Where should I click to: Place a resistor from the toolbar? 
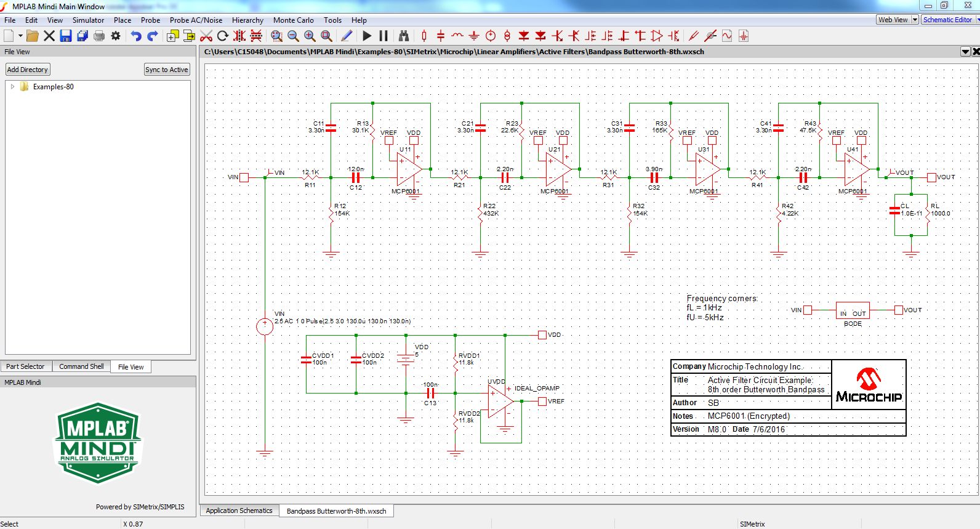[424, 36]
